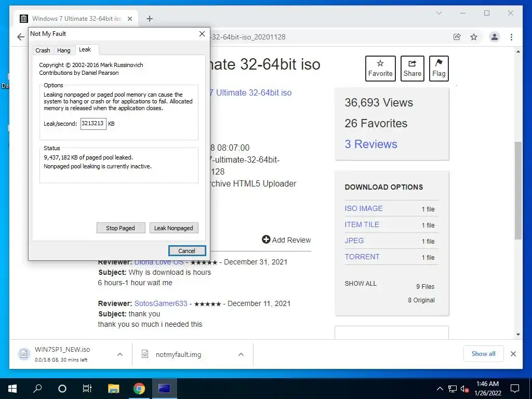The height and width of the screenshot is (399, 532).
Task: Open the notification center icon
Action: coord(515,389)
